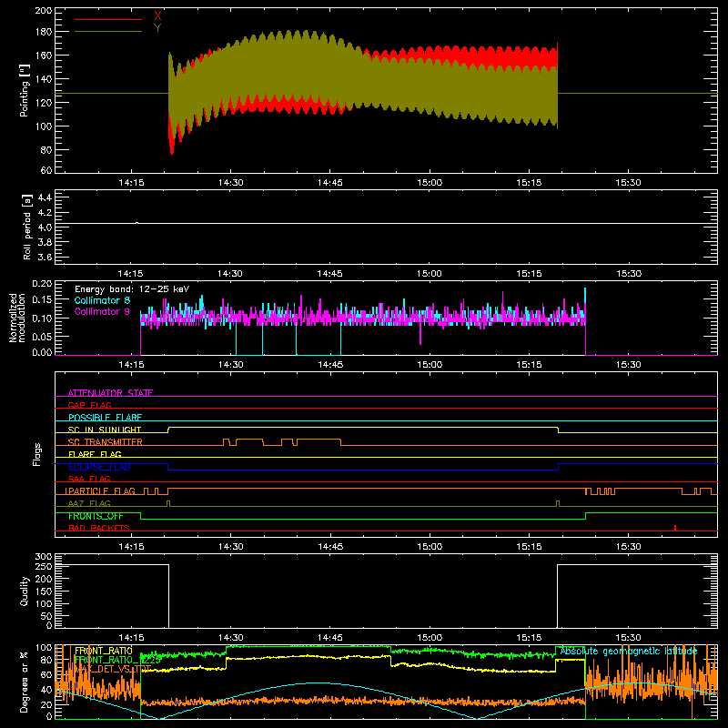The height and width of the screenshot is (728, 728).
Task: Click the SC_IN_SUNLIGHT label
Action: pos(105,430)
